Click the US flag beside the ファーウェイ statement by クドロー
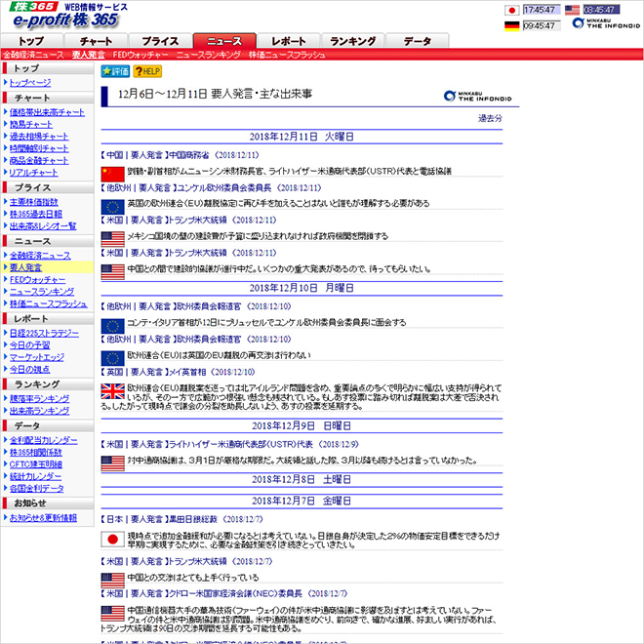 point(112,614)
